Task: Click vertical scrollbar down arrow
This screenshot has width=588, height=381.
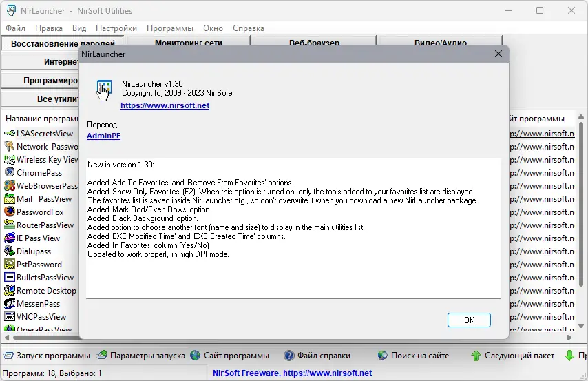Action: (581, 326)
